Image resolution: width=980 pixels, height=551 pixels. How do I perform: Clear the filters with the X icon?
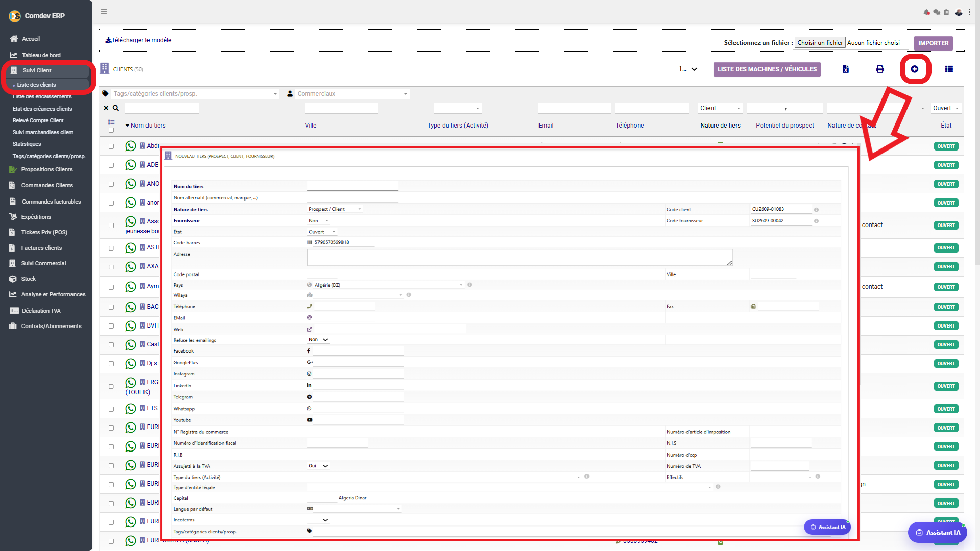tap(106, 108)
